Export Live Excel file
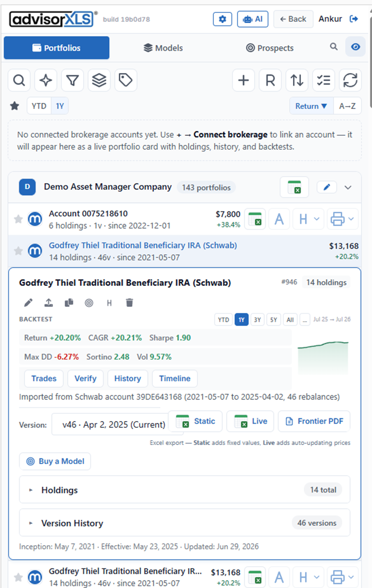372x588 pixels. pos(250,421)
